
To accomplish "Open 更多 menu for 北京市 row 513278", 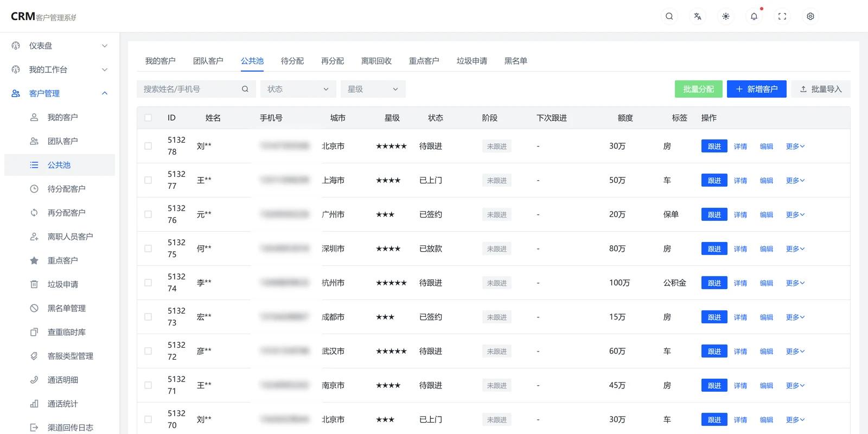I will click(x=795, y=146).
